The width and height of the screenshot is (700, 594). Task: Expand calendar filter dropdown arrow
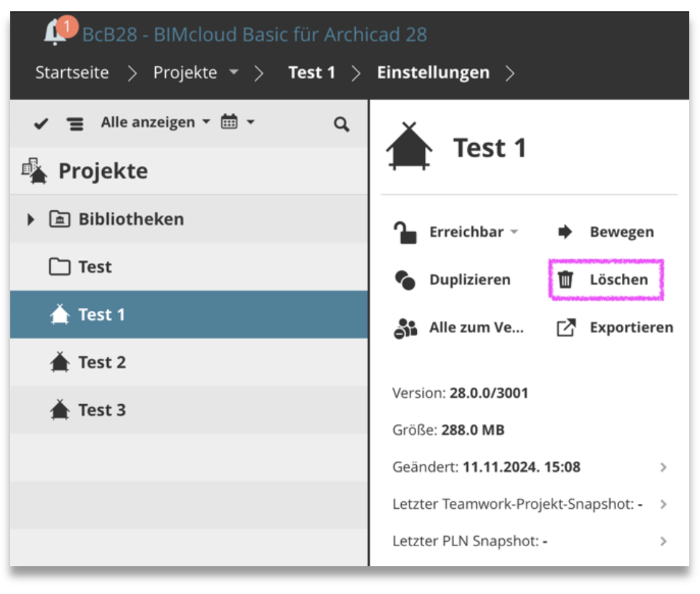(250, 122)
